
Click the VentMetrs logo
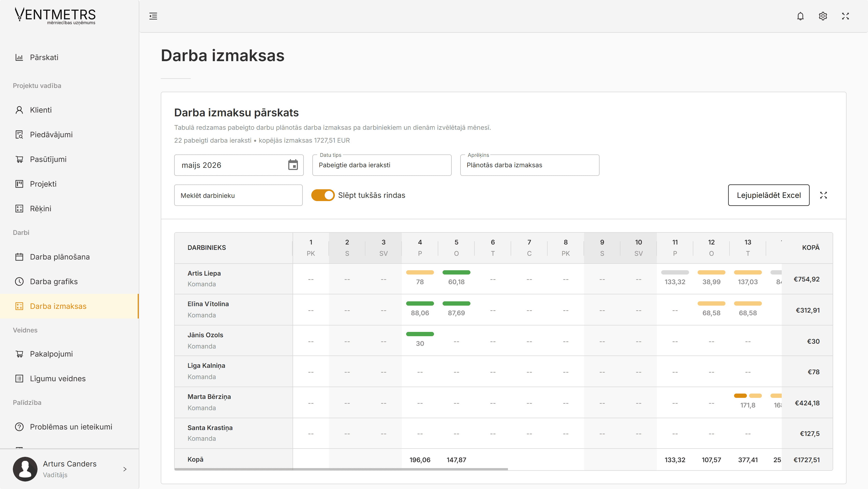tap(55, 16)
